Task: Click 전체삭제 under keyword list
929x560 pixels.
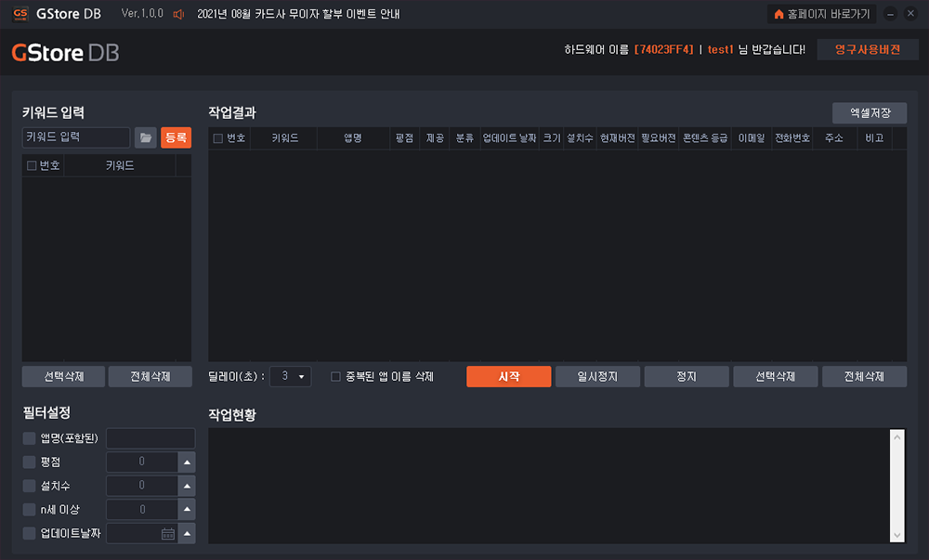Action: click(x=150, y=376)
